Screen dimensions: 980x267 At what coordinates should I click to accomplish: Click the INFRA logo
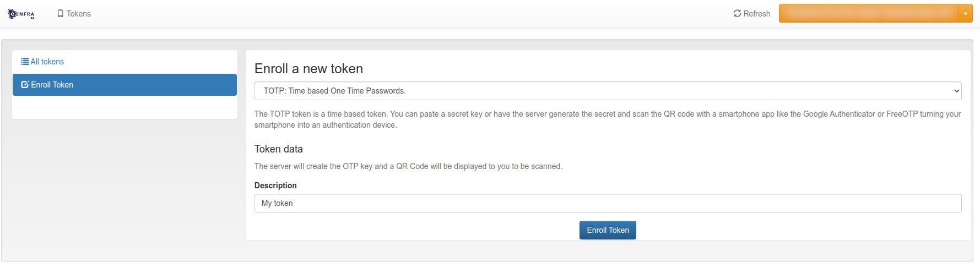pos(21,14)
